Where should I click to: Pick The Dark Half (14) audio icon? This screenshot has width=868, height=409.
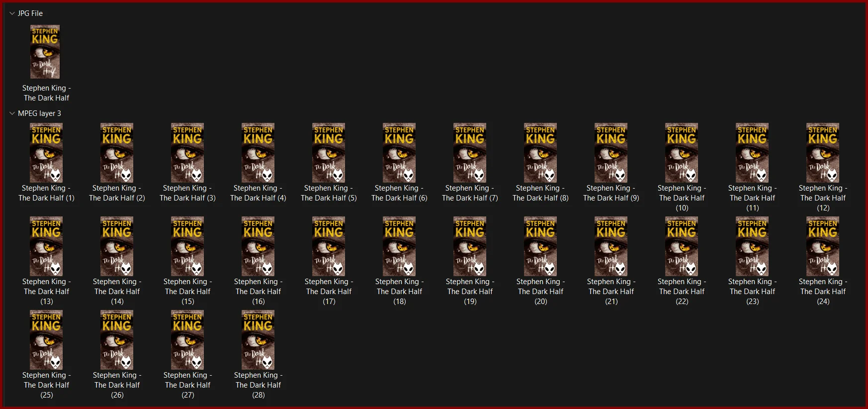point(117,246)
